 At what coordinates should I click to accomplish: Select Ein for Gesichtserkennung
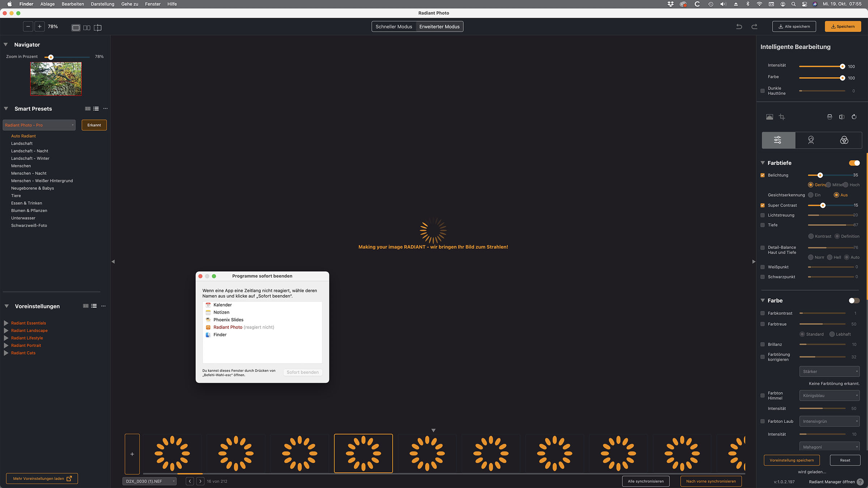click(x=811, y=195)
